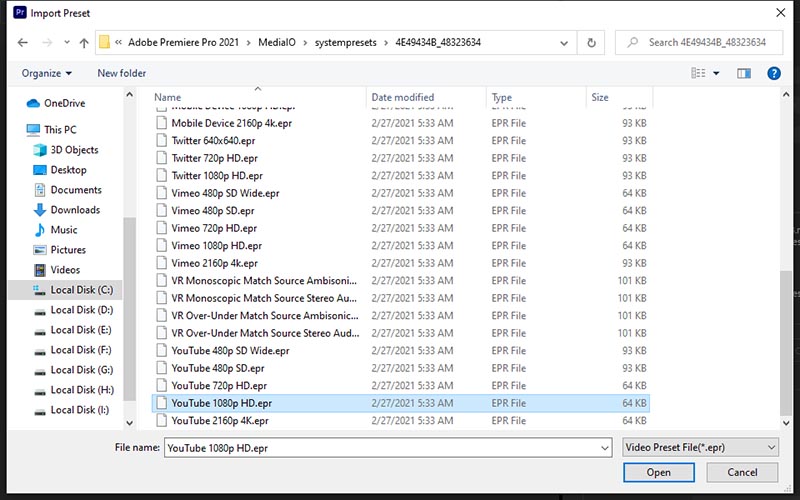Select YouTube 720p HD.epr file

[401, 385]
